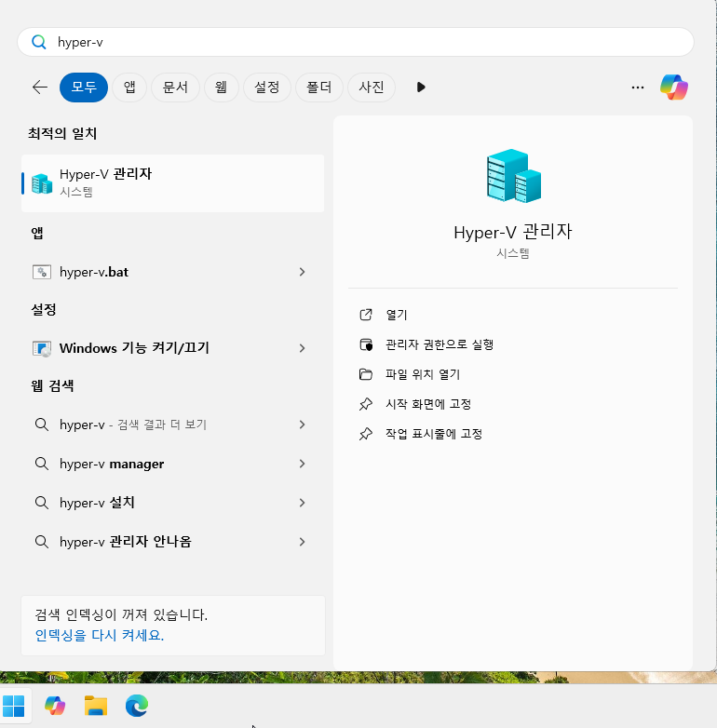This screenshot has height=728, width=717.
Task: Open the three-dot options menu
Action: click(x=638, y=88)
